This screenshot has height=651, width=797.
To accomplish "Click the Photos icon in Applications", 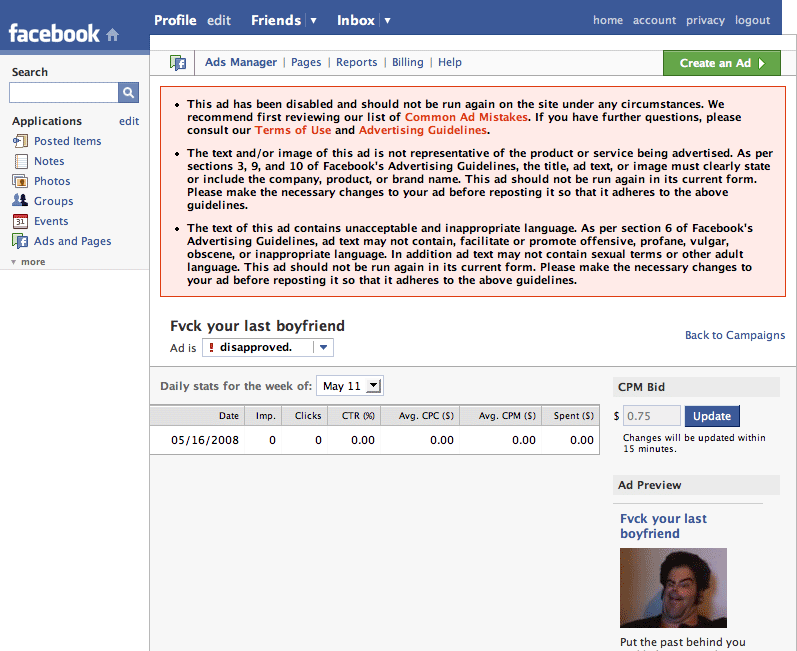I will point(20,181).
